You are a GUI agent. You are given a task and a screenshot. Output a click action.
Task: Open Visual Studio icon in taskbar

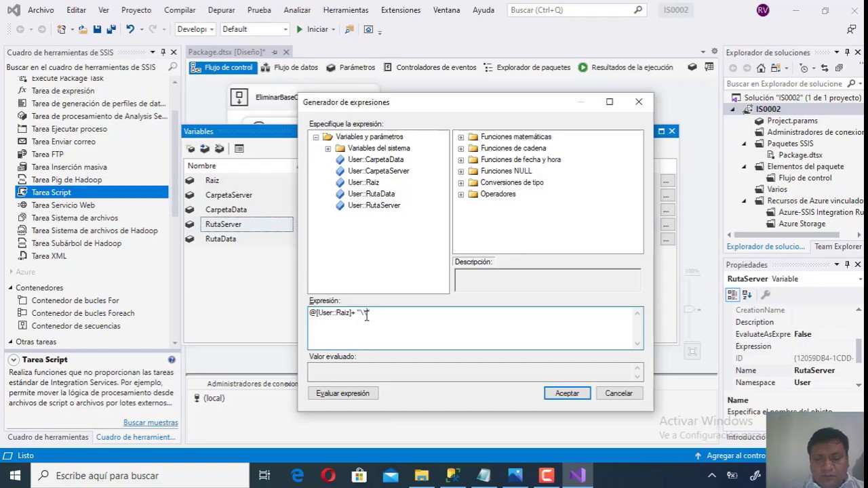(x=578, y=476)
